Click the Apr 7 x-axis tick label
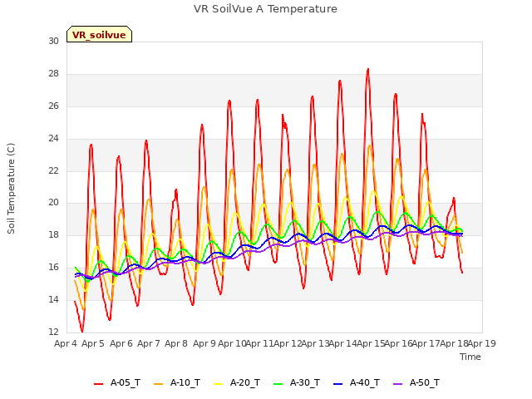Screen dimensions: 532x399 [149, 343]
